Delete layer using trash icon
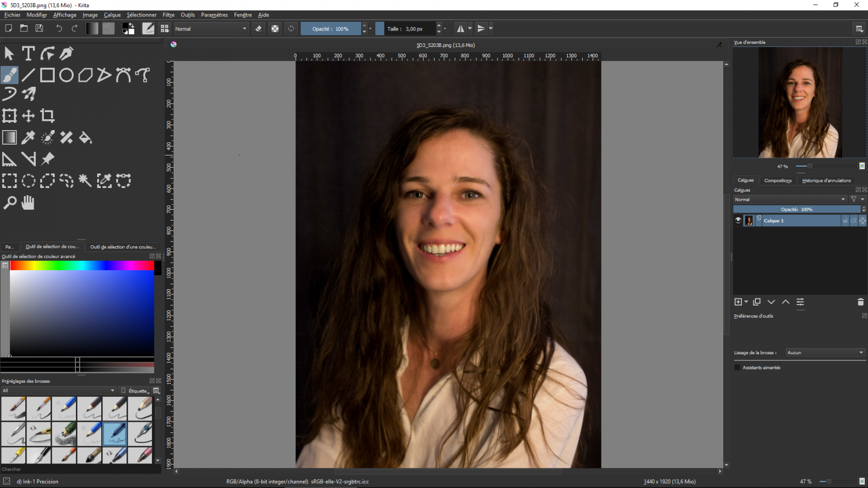868x488 pixels. (860, 302)
